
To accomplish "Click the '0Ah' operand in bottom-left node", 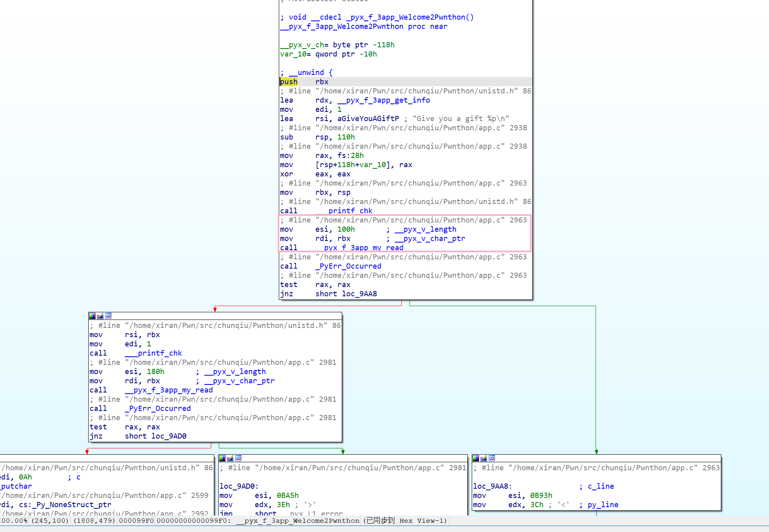I will pos(25,477).
